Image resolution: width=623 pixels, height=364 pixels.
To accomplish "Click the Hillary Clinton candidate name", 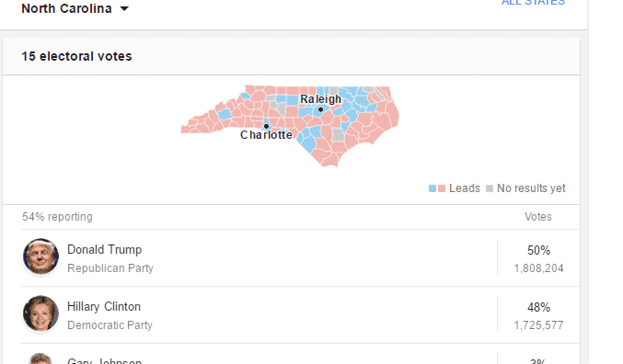I will click(104, 306).
